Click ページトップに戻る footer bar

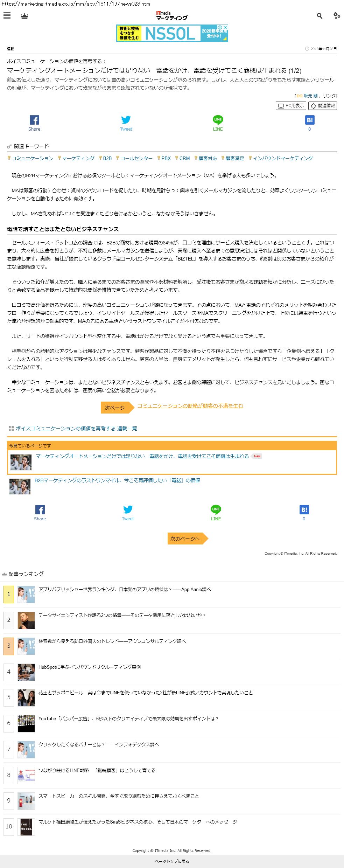click(172, 861)
